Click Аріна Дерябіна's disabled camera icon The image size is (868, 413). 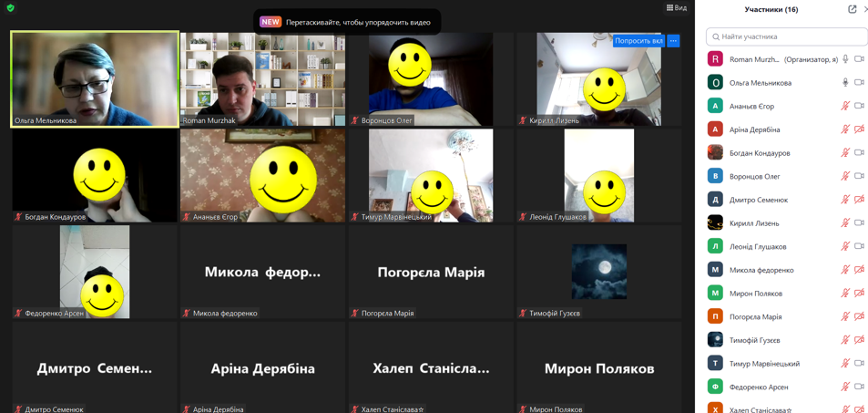[859, 129]
